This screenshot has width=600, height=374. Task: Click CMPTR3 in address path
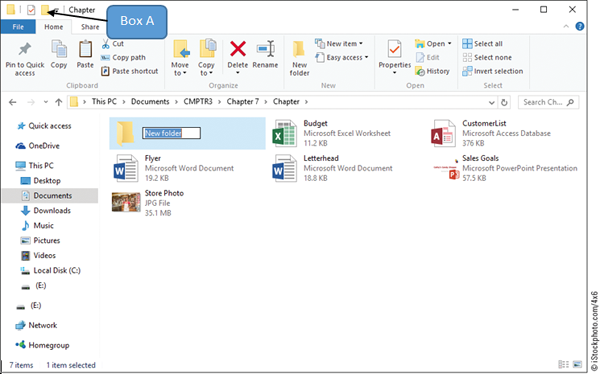point(198,102)
